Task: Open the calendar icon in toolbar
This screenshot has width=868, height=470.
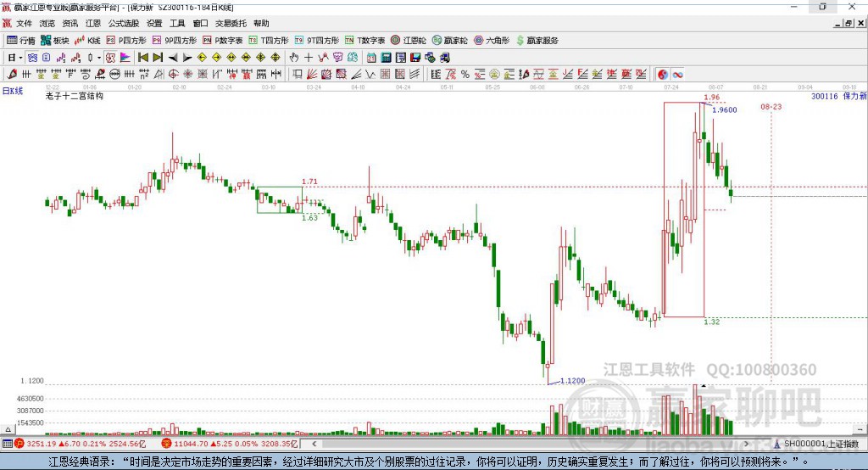Action: (371, 58)
